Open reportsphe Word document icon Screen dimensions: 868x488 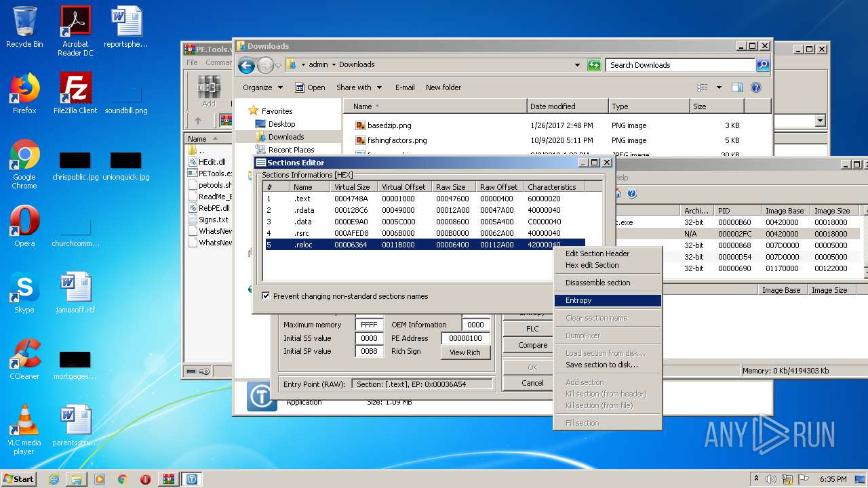pos(126,27)
